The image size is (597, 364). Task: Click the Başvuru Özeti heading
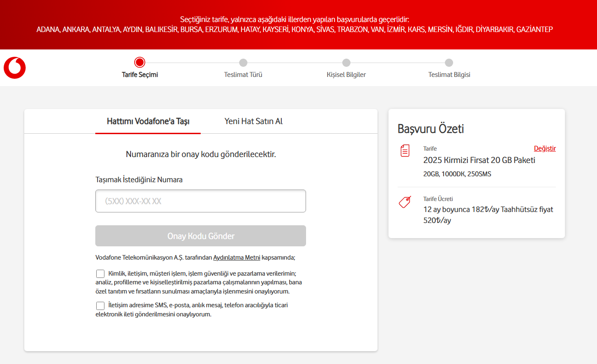coord(431,129)
